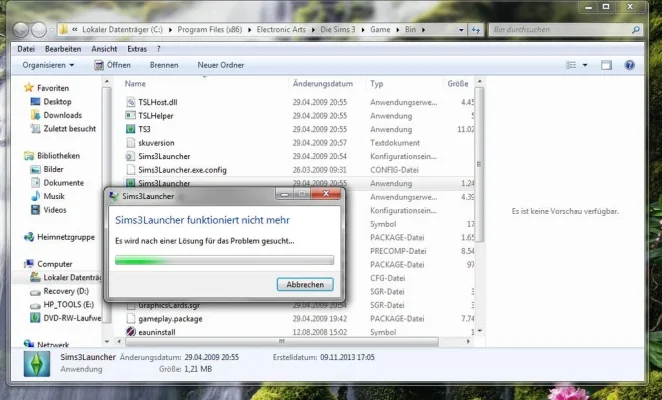662x400 pixels.
Task: Select the GraphicsCards.sgr file
Action: 169,305
